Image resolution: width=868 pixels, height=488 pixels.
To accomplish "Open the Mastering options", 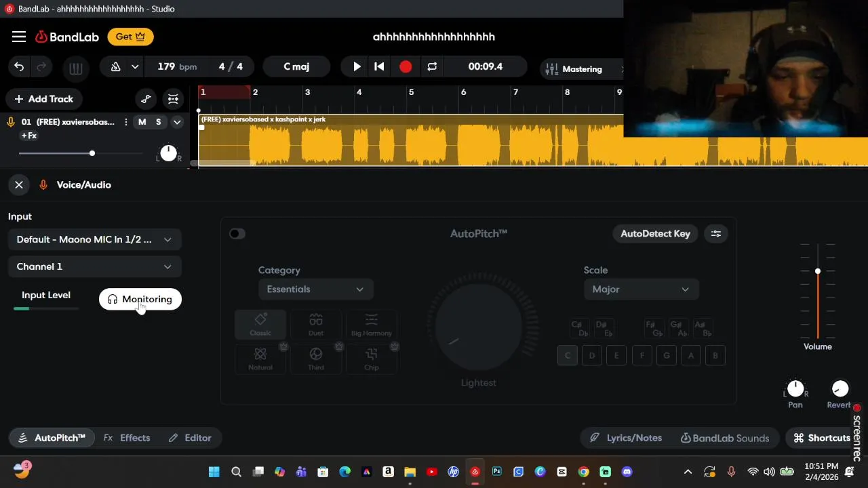I will point(581,68).
